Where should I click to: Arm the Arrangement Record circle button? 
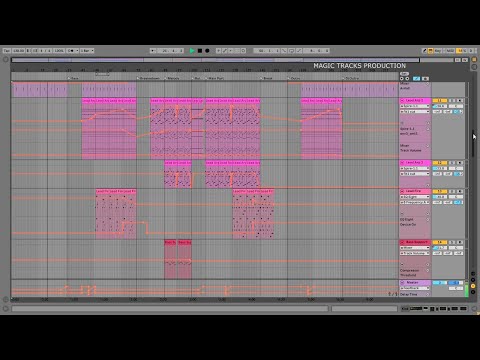click(207, 51)
